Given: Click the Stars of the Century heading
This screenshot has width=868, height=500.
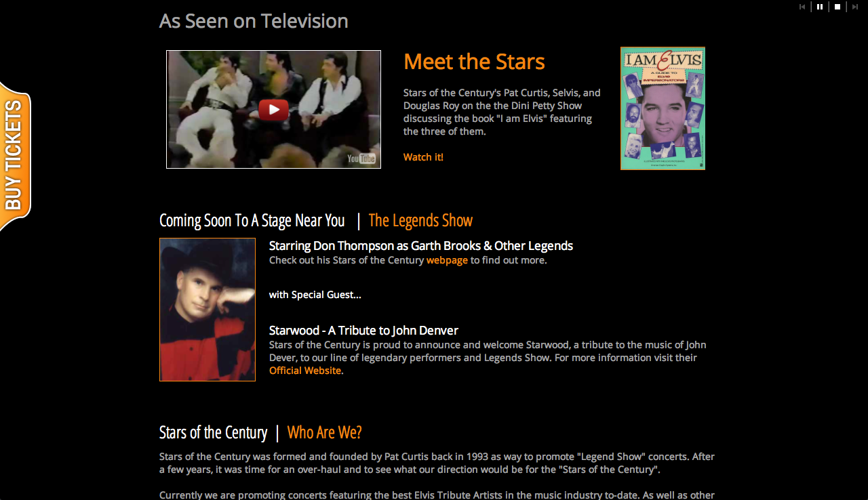Looking at the screenshot, I should (213, 432).
